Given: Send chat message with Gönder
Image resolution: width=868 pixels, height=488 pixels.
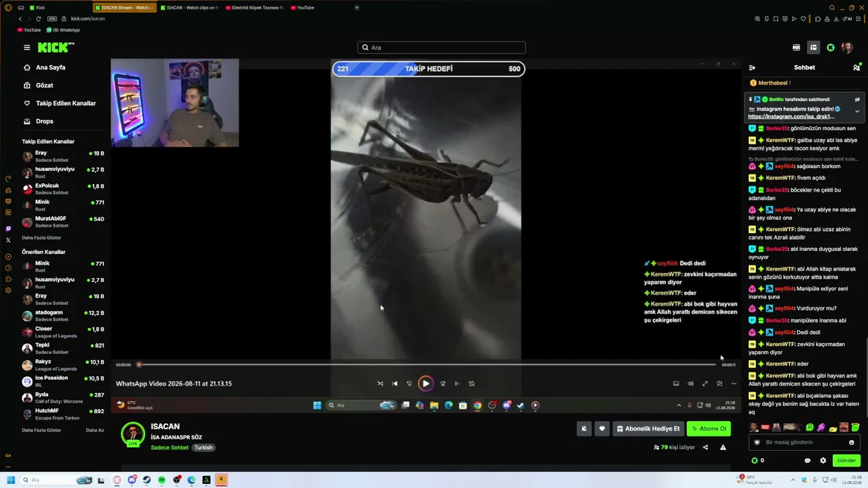Looking at the screenshot, I should (x=846, y=460).
